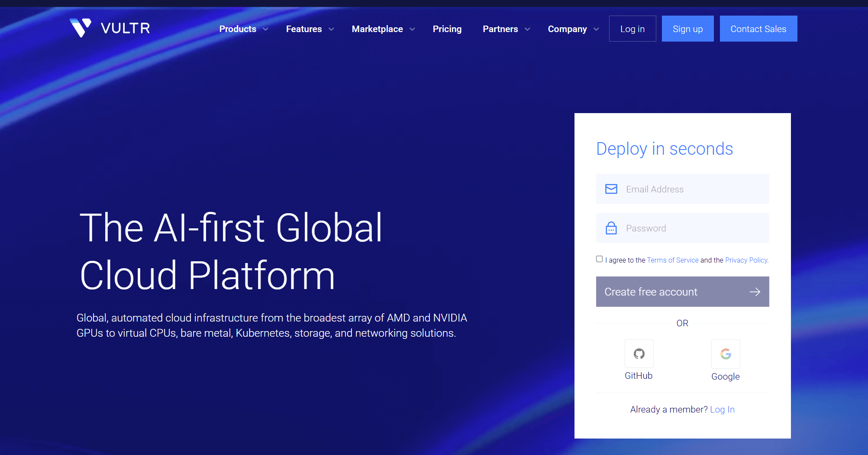Open the Terms of Service link
Screen dimensions: 868x455
point(673,260)
